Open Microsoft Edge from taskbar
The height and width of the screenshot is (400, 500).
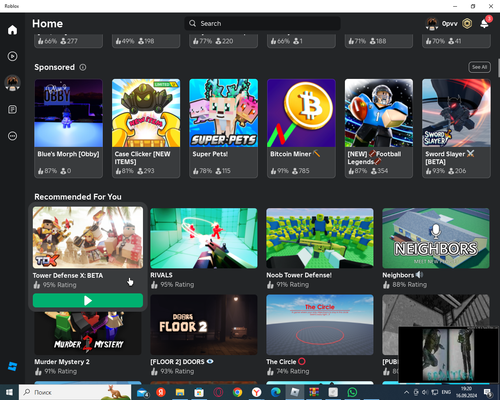[275, 392]
